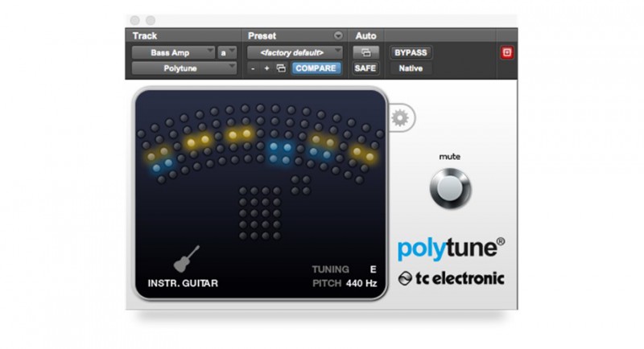Click the Native plugin format button

click(x=410, y=69)
